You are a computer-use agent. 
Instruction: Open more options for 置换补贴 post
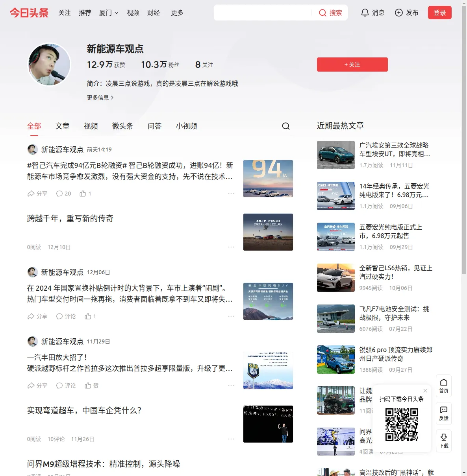click(231, 316)
